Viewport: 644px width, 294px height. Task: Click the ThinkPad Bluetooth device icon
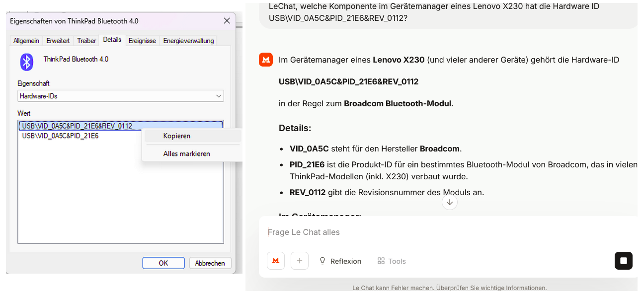[26, 62]
